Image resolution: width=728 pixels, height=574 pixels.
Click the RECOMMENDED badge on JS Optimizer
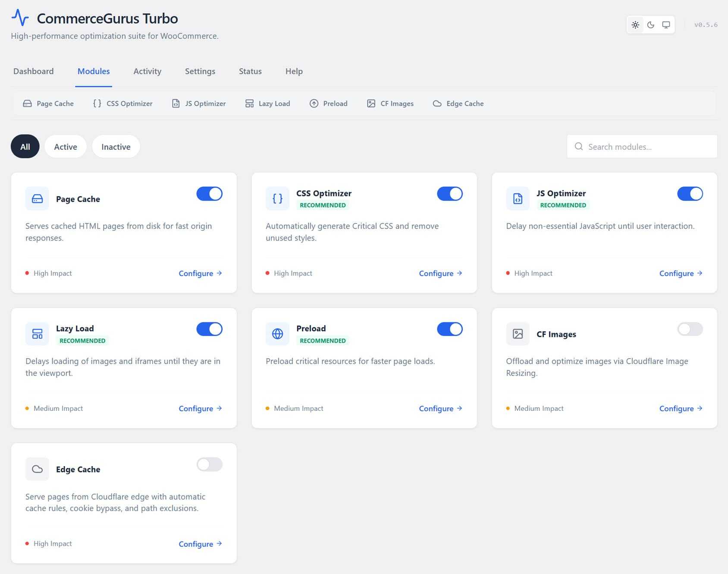click(x=563, y=205)
